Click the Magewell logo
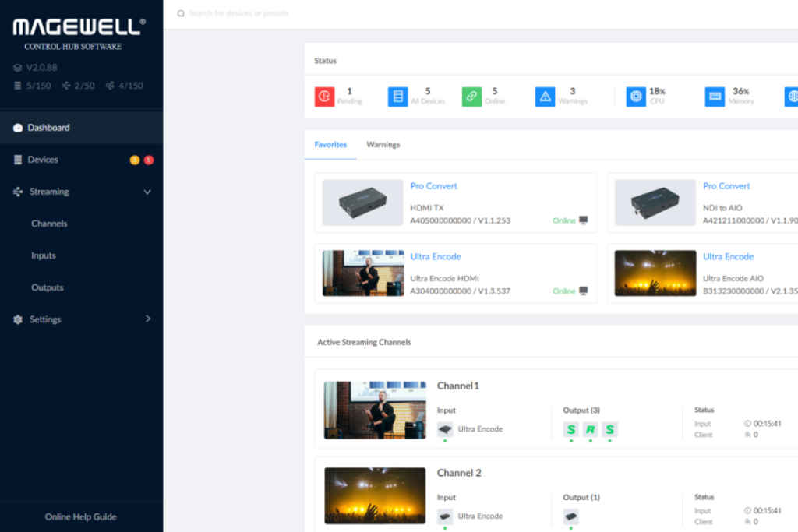Screen dimensions: 798x532 (79, 27)
